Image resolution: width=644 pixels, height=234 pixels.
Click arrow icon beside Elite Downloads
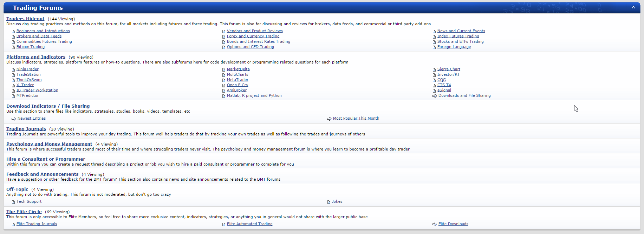(x=435, y=224)
